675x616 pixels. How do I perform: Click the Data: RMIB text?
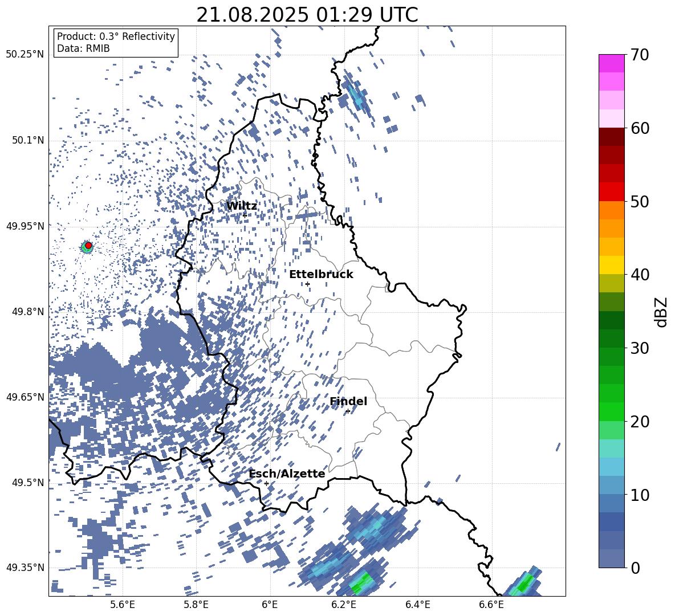point(83,48)
